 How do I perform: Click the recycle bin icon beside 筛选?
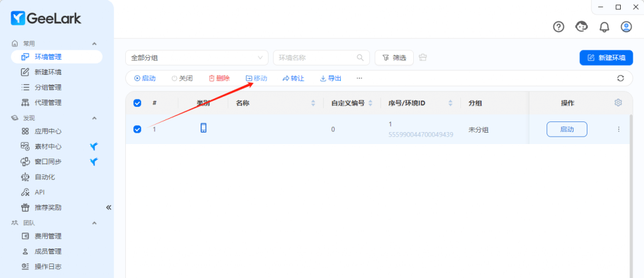pyautogui.click(x=423, y=58)
